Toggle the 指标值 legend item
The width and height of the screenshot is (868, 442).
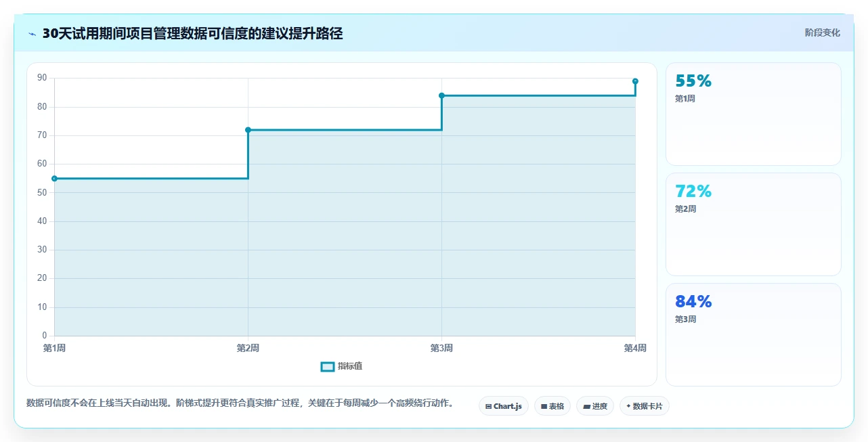pos(341,366)
